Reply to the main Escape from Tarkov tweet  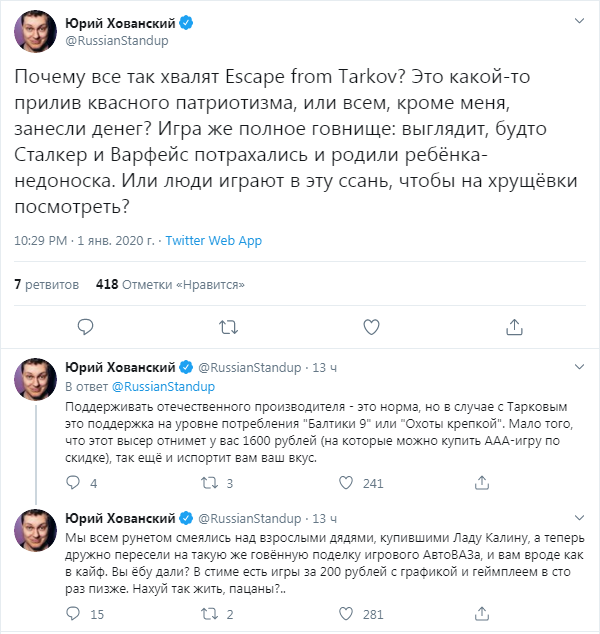[x=85, y=327]
